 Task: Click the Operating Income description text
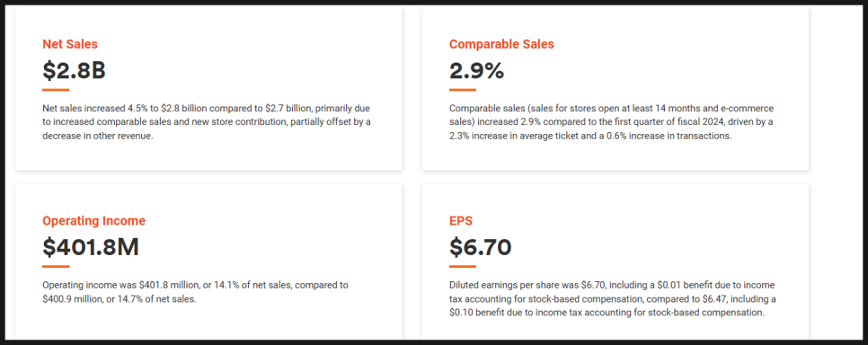click(195, 292)
